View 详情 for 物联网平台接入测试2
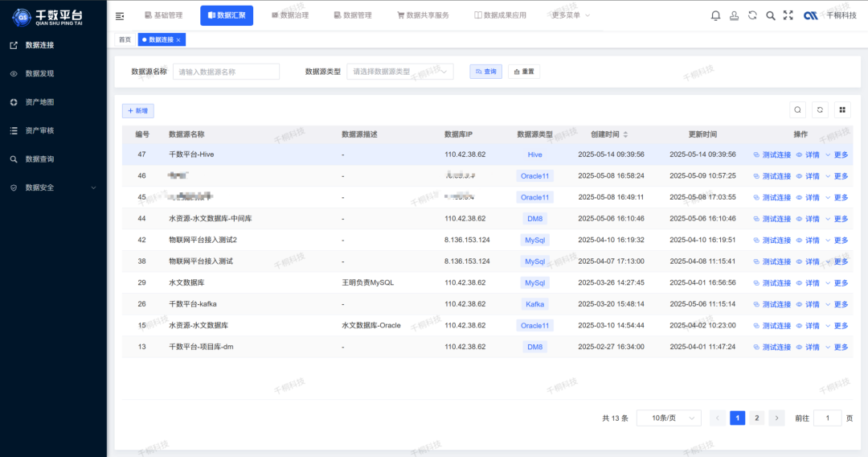 tap(808, 241)
